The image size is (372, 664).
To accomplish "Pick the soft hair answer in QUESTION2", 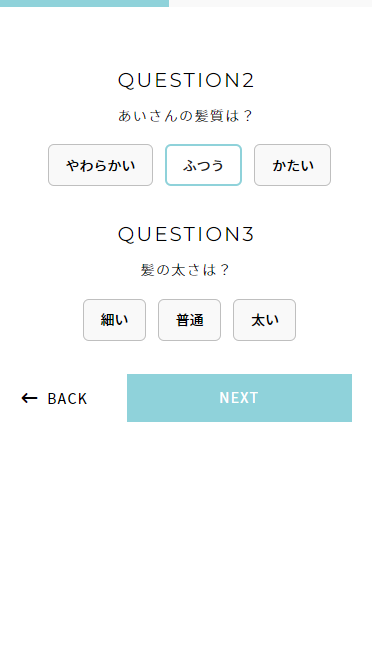I will [x=100, y=165].
